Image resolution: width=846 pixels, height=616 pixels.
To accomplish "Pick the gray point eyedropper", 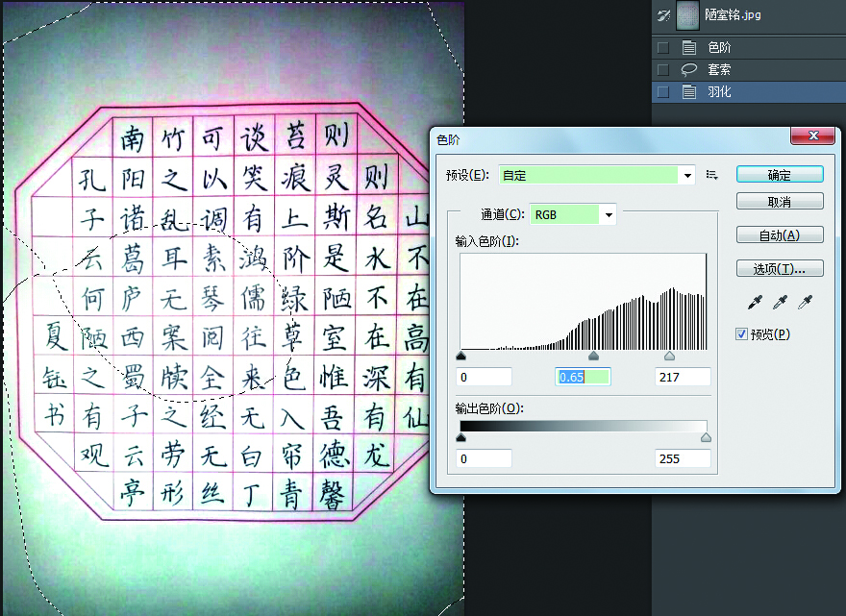I will click(780, 303).
